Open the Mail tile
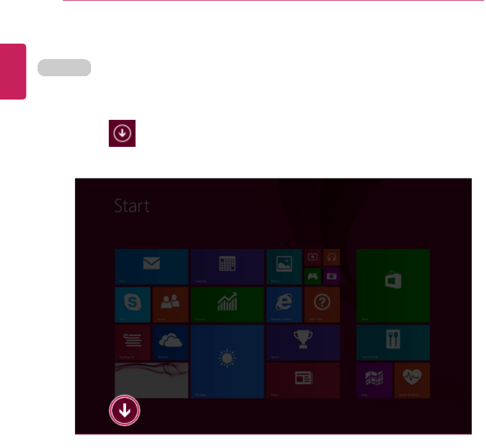 point(151,267)
